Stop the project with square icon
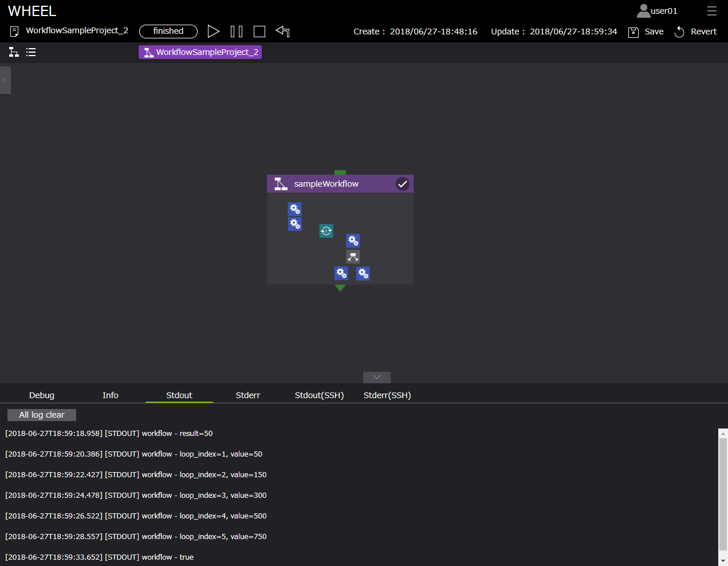This screenshot has width=728, height=566. pyautogui.click(x=259, y=32)
